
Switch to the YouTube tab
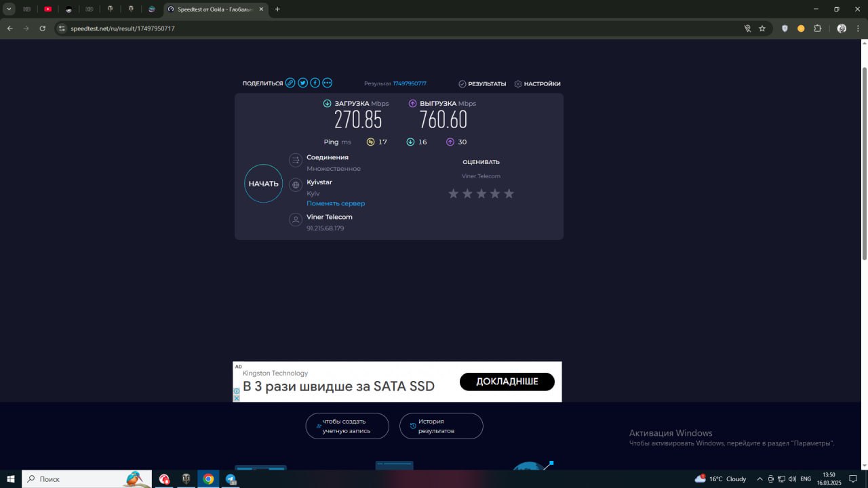click(47, 9)
